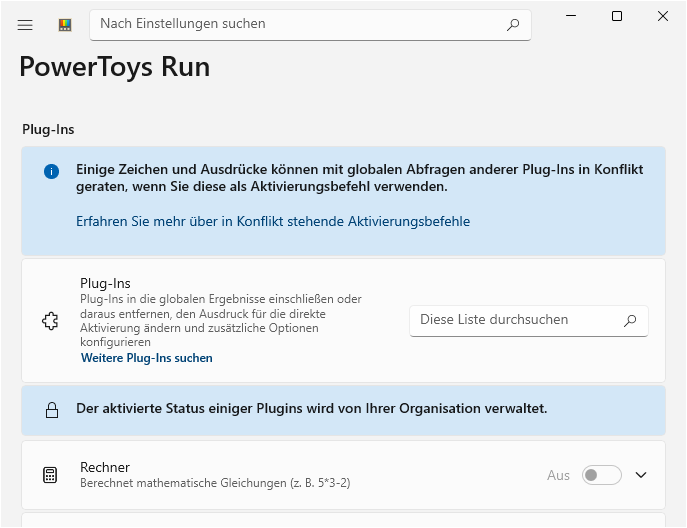Toggle the Rechner plug-in switch

point(602,475)
